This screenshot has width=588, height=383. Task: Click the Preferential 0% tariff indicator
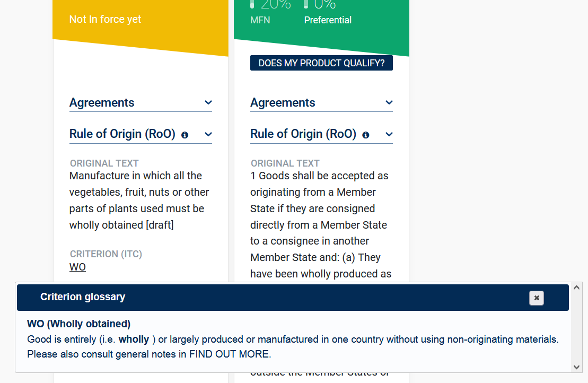pos(320,5)
